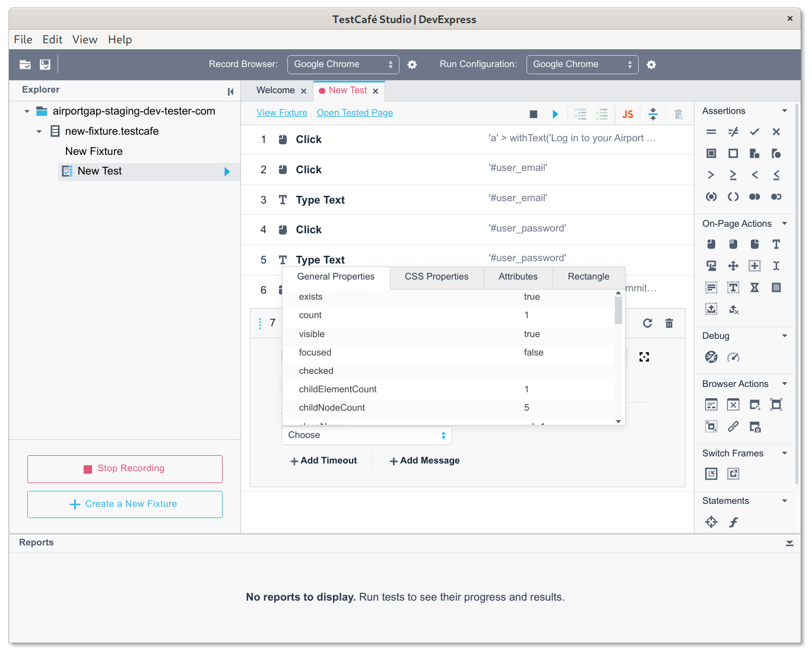Add the Define Function statement icon
This screenshot has height=654, width=812.
[734, 522]
